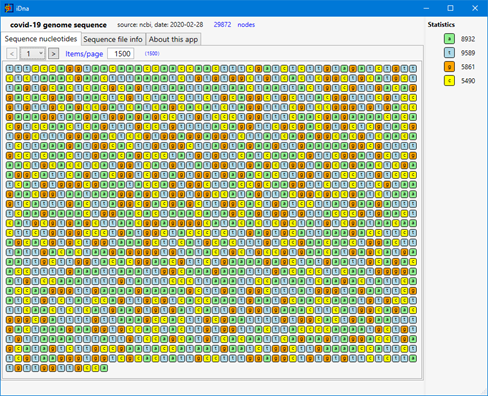
Task: Open the page number dropdown
Action: point(32,53)
